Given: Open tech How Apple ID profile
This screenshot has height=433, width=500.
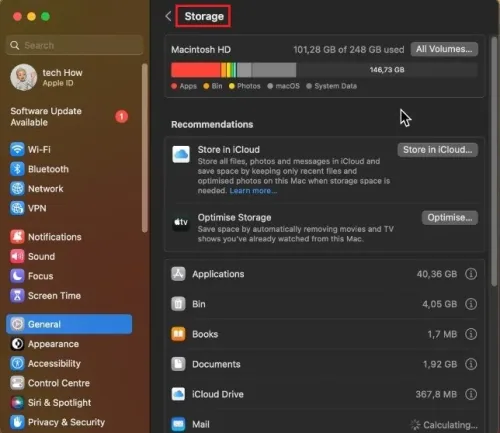Looking at the screenshot, I should tap(47, 77).
